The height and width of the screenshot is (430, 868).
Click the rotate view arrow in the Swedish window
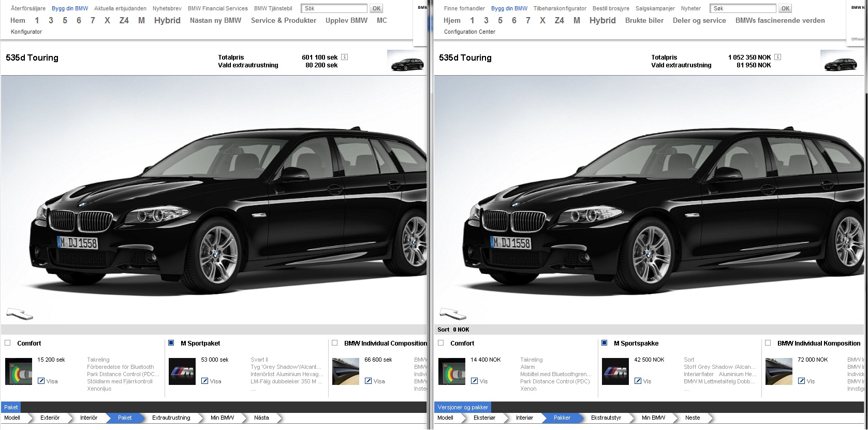tap(19, 313)
